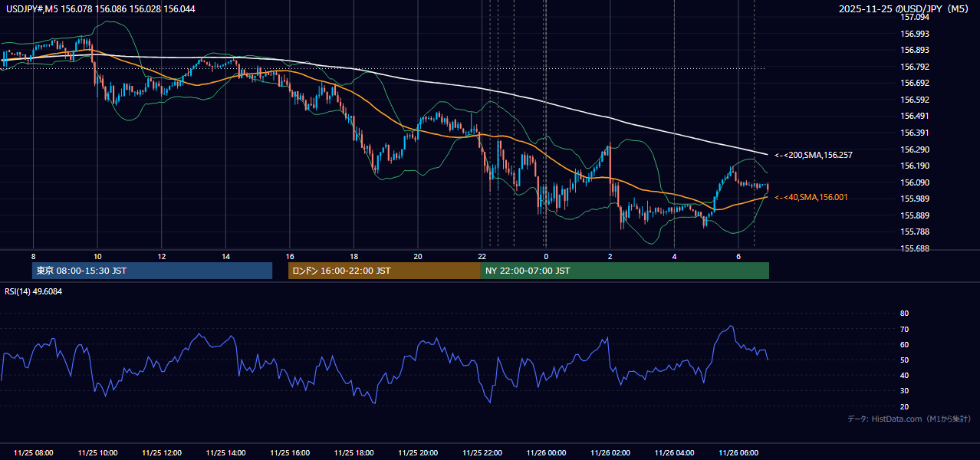
Task: Click the 11/25 10:00 time label
Action: 97,453
